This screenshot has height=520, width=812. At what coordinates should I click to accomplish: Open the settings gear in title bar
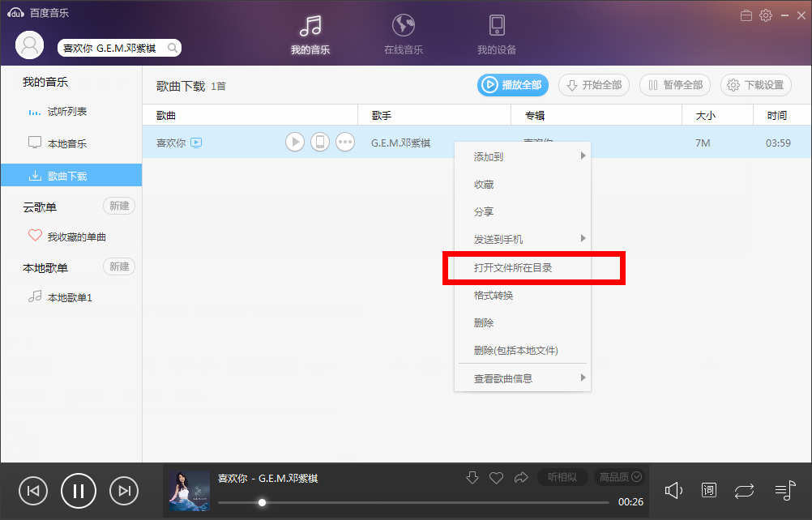[x=766, y=15]
